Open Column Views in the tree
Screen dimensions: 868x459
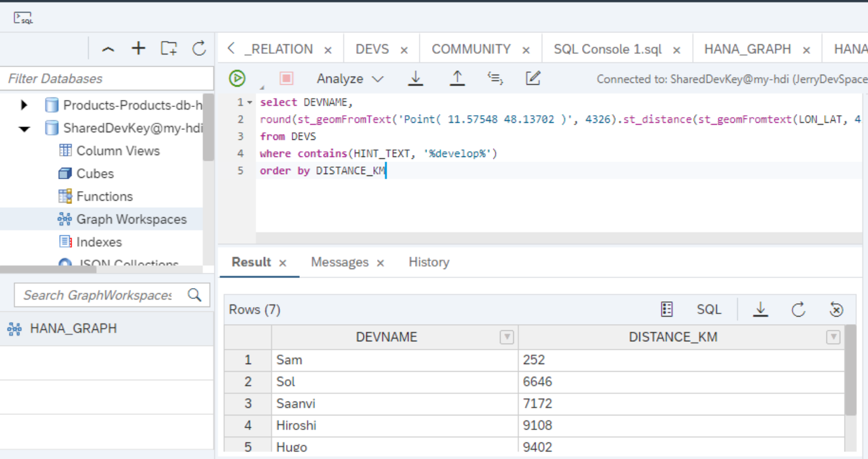tap(118, 151)
